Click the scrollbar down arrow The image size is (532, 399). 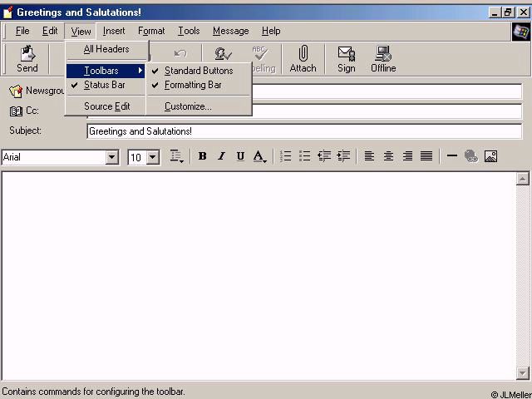click(523, 373)
